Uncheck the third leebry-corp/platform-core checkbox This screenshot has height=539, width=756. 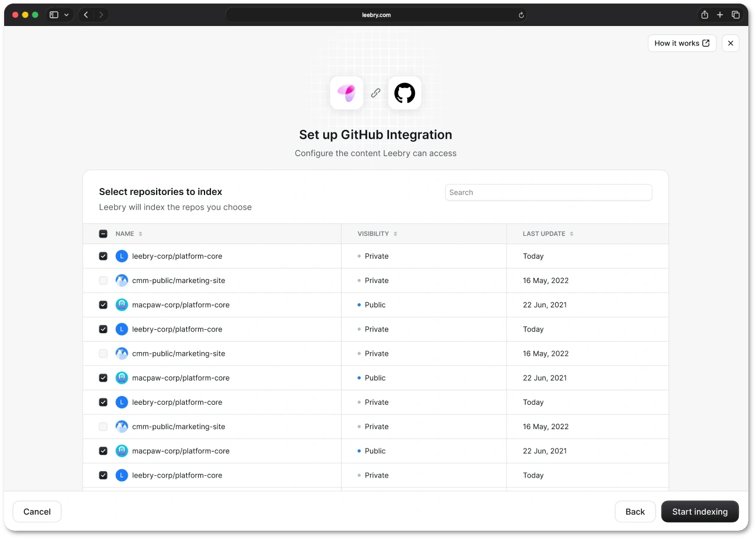click(103, 402)
